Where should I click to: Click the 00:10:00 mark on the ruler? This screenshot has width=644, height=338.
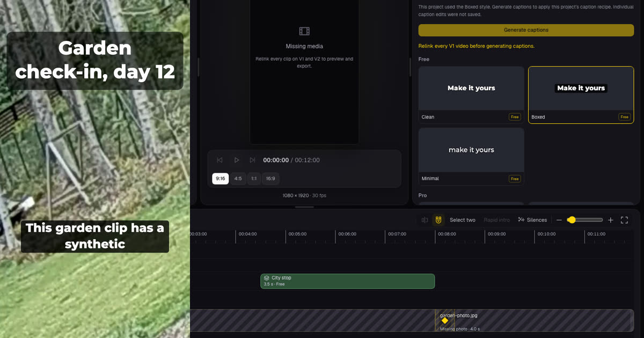click(x=546, y=234)
